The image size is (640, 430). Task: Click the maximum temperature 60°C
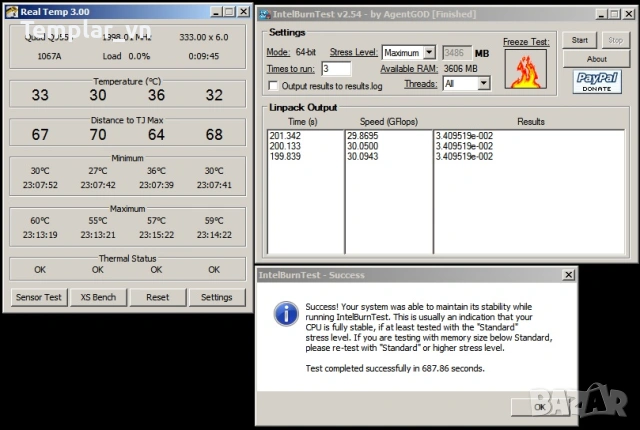point(40,221)
